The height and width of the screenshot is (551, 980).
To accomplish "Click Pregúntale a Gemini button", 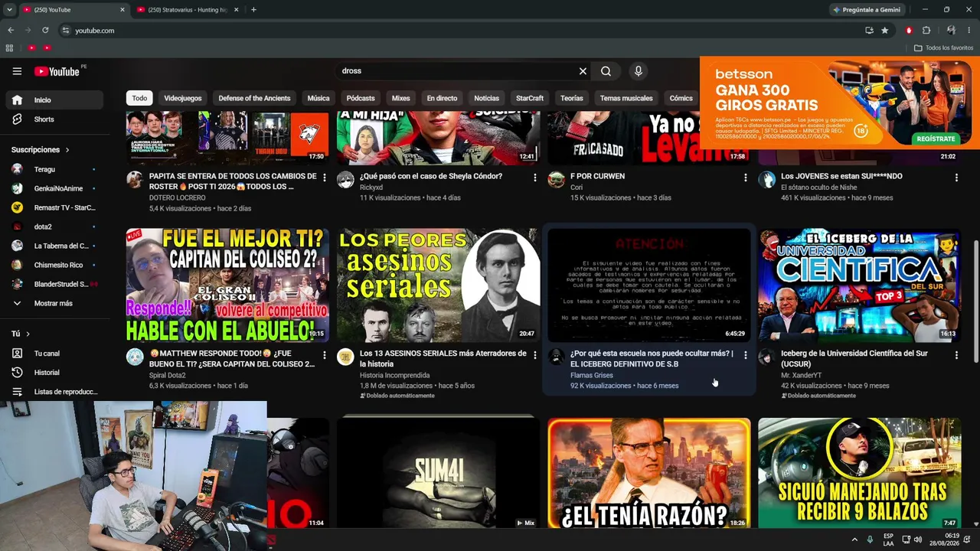I will pyautogui.click(x=866, y=10).
